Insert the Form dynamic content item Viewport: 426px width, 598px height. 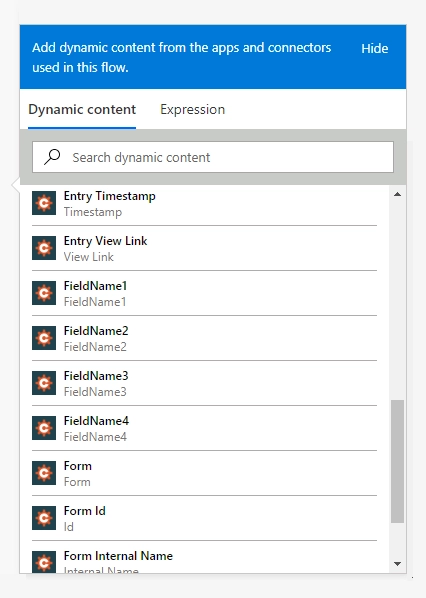coord(204,473)
